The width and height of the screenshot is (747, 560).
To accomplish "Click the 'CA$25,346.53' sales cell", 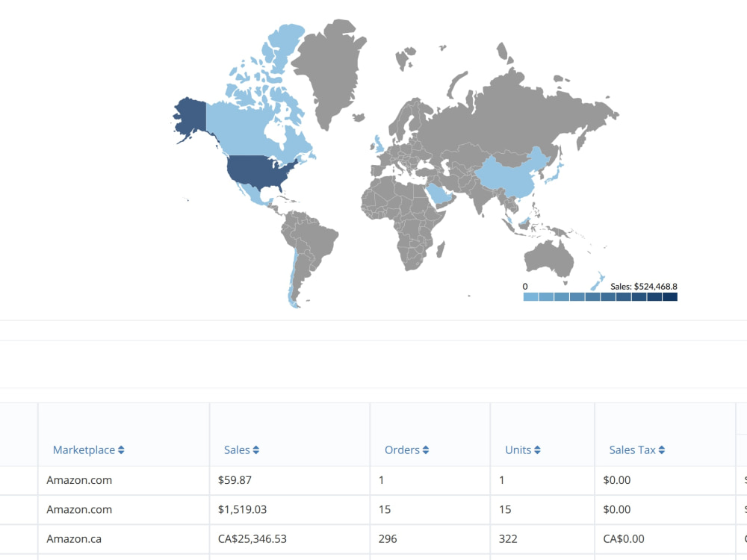I will coord(290,540).
